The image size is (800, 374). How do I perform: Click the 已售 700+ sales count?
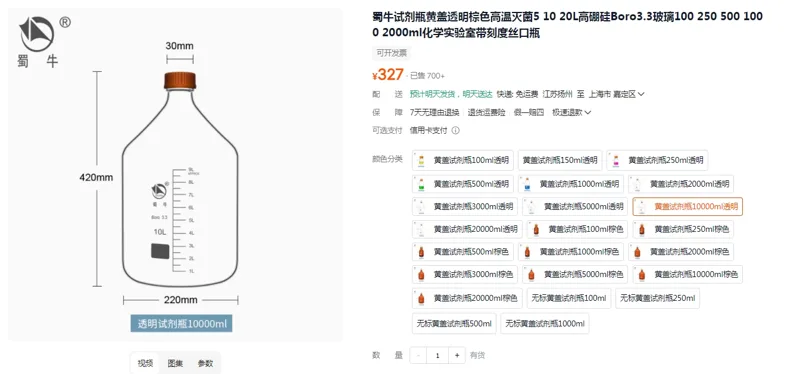click(428, 76)
